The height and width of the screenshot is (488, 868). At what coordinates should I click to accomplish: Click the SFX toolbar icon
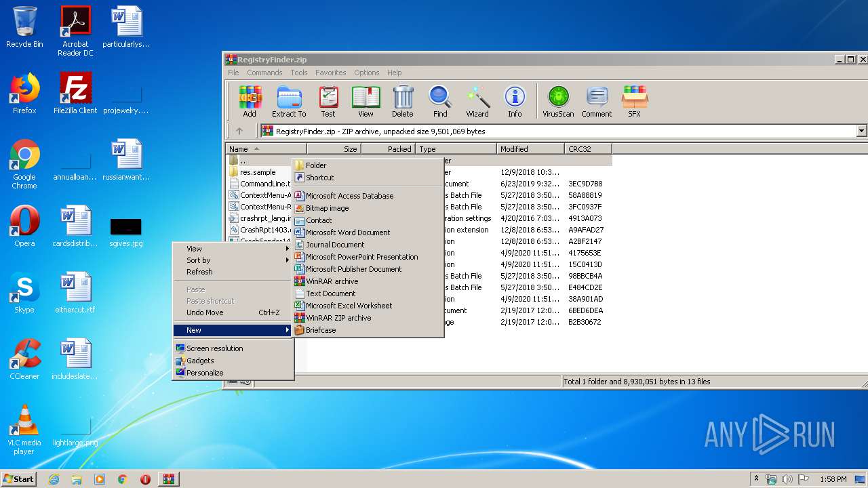click(634, 102)
